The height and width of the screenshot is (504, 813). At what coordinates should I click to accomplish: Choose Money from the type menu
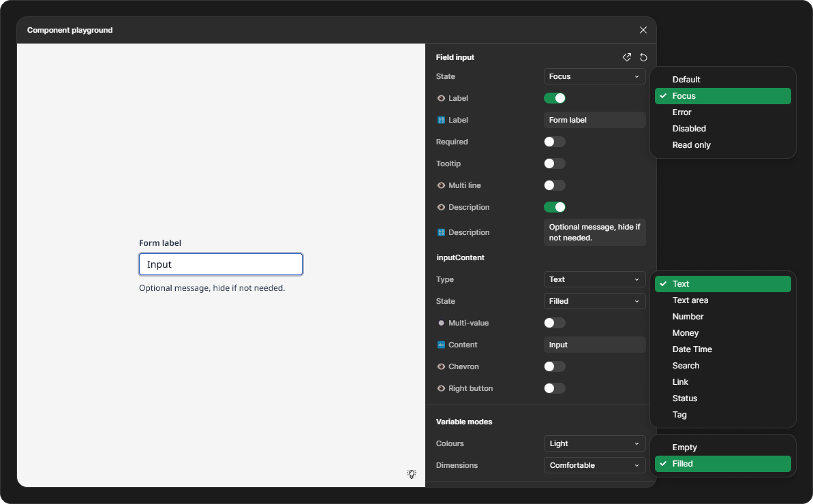tap(723, 333)
